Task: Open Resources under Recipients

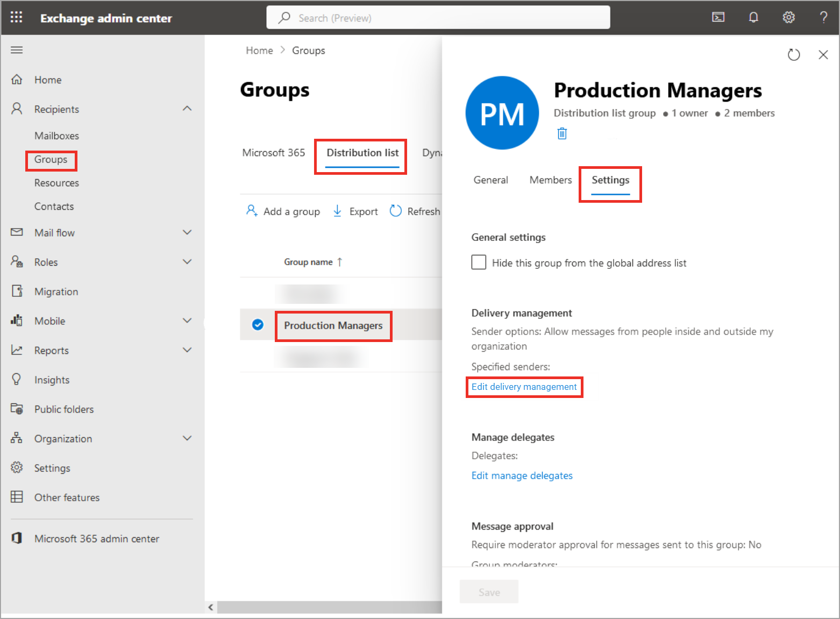Action: [x=56, y=183]
